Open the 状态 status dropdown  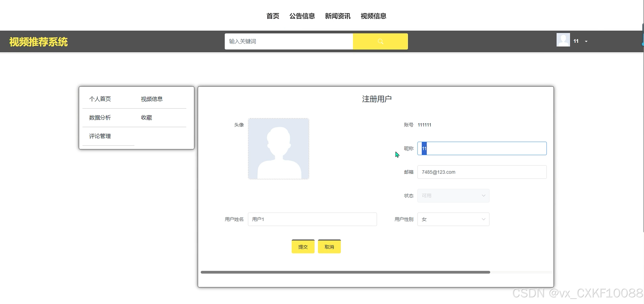[x=453, y=196]
